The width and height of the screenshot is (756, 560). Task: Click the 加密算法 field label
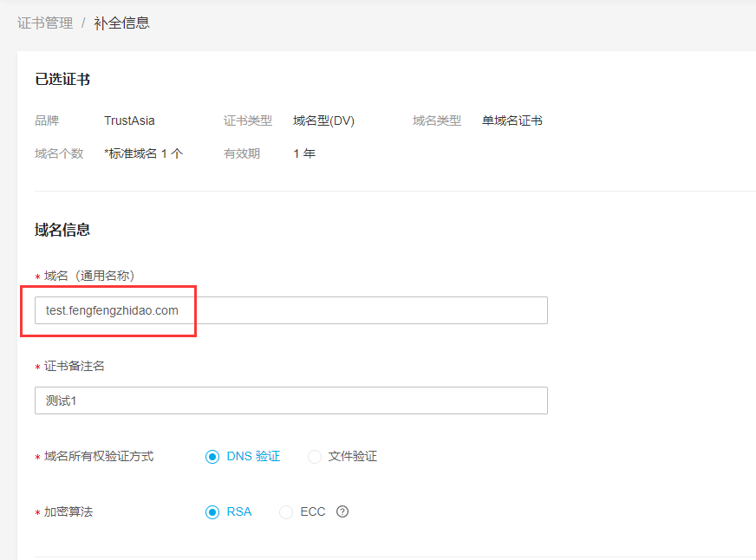[68, 511]
